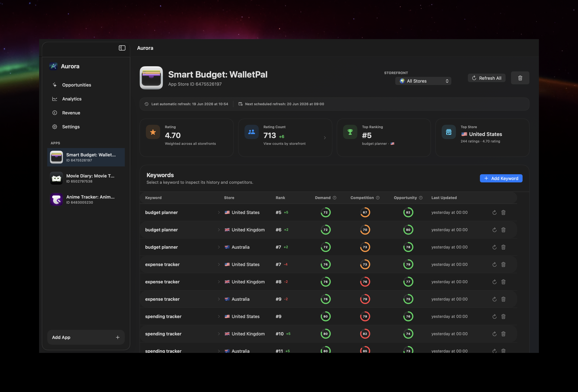This screenshot has height=392, width=578.
Task: Click the Refresh All button
Action: [x=487, y=78]
